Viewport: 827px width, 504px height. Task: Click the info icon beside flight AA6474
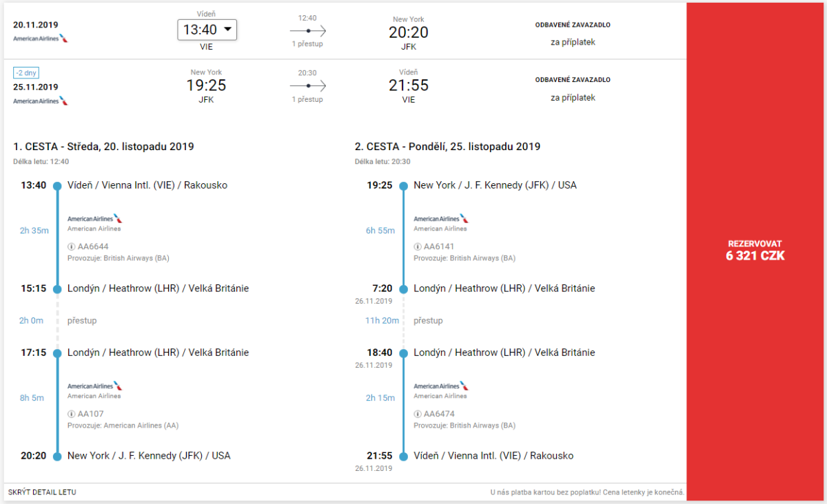pos(418,414)
